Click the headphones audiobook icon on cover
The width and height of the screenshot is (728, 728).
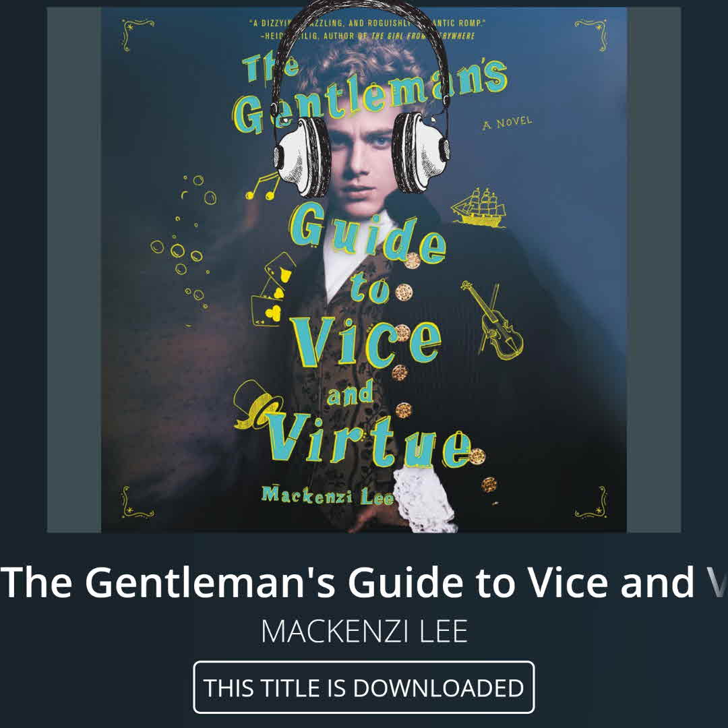pyautogui.click(x=361, y=99)
